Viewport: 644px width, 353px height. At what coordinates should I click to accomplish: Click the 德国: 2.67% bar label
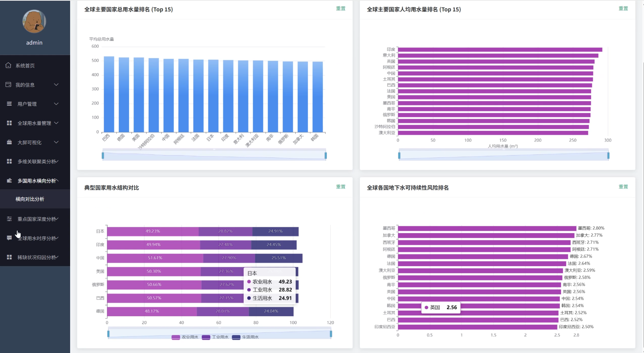[x=581, y=256]
